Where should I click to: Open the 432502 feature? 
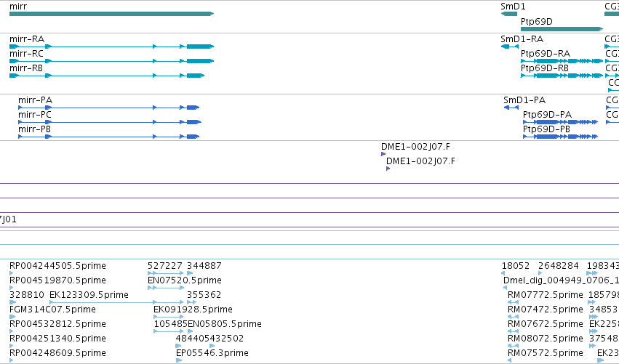(x=212, y=346)
